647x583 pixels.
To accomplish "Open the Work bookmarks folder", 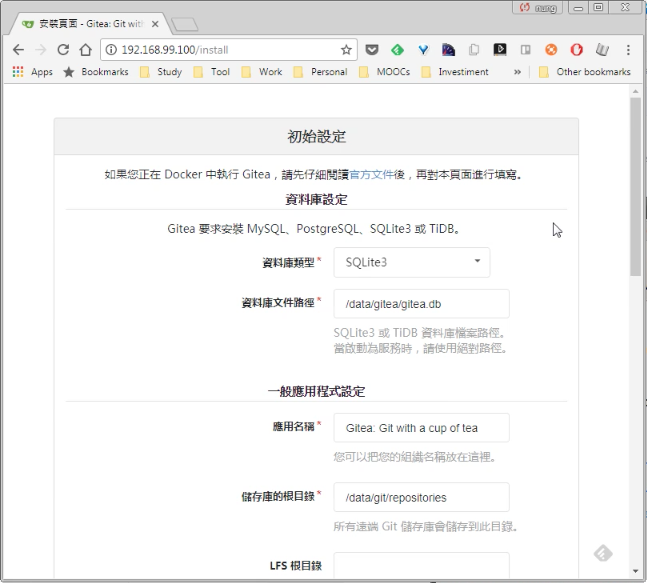I will pyautogui.click(x=262, y=72).
